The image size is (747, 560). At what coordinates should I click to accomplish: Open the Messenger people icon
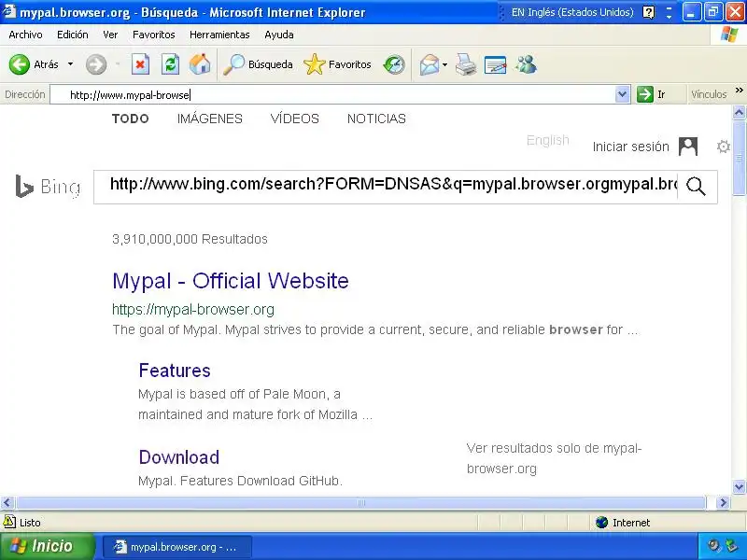526,64
